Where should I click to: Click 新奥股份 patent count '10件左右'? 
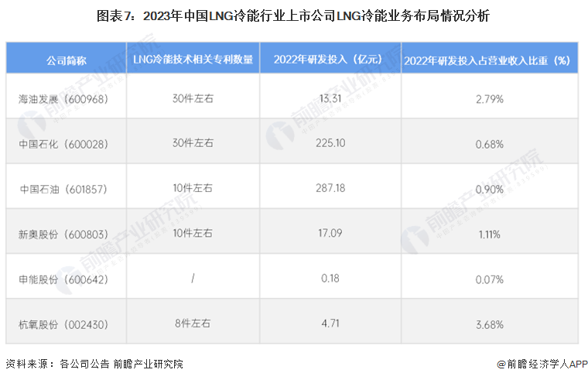point(193,233)
